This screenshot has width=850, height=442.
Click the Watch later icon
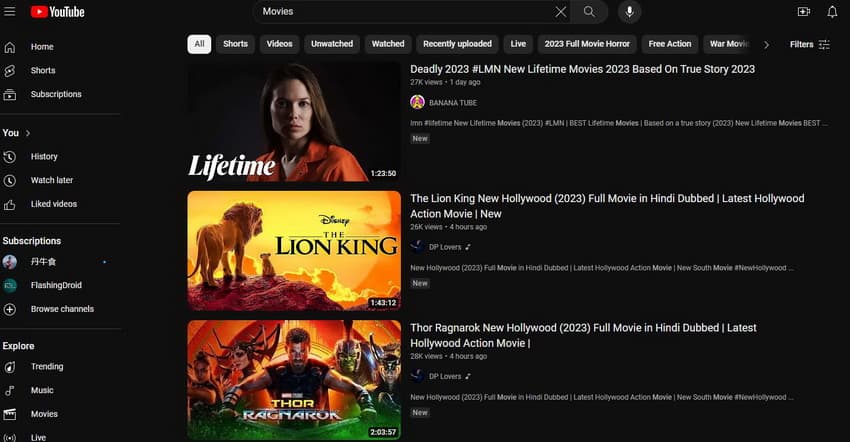tap(10, 181)
